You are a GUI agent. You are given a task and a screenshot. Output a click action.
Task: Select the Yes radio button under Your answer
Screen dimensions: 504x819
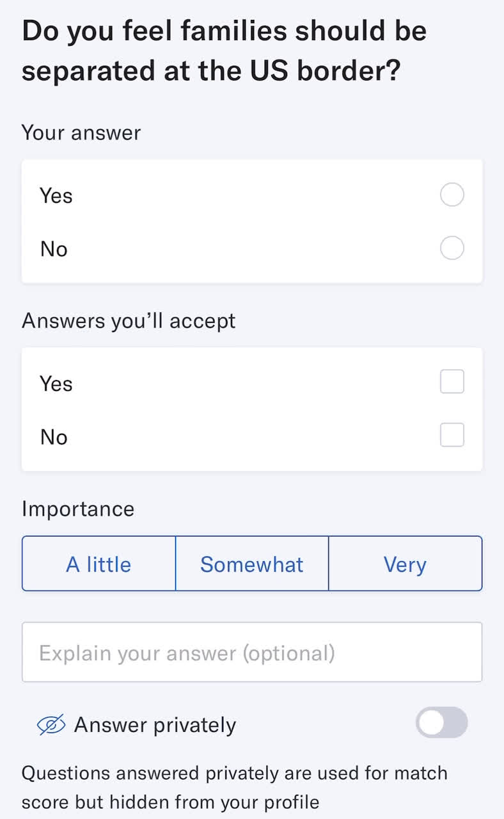click(452, 195)
